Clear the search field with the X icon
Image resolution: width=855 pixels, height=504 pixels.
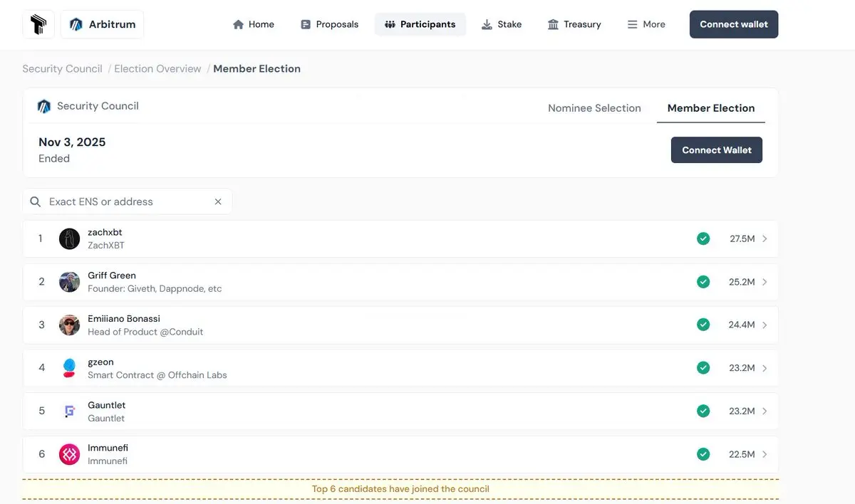coord(218,202)
